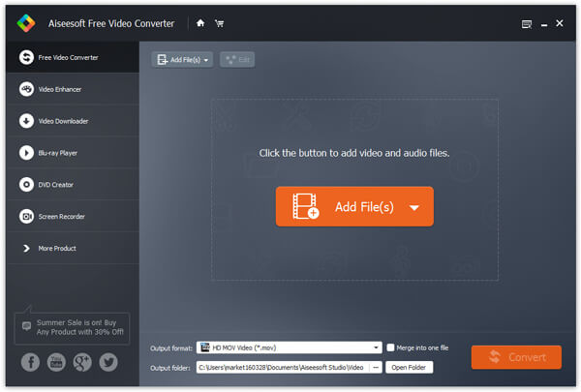The height and width of the screenshot is (392, 581).
Task: Open the Google Plus icon
Action: point(82,362)
